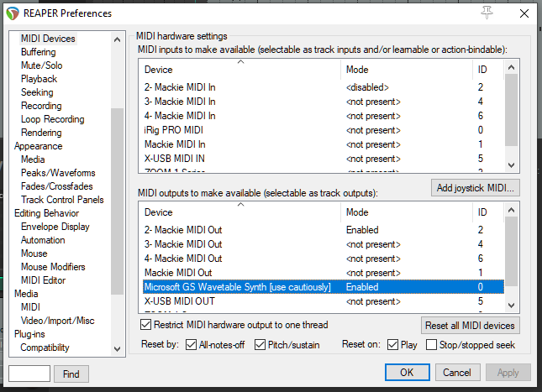The width and height of the screenshot is (542, 392).
Task: Open Media page under Appearance
Action: (33, 159)
